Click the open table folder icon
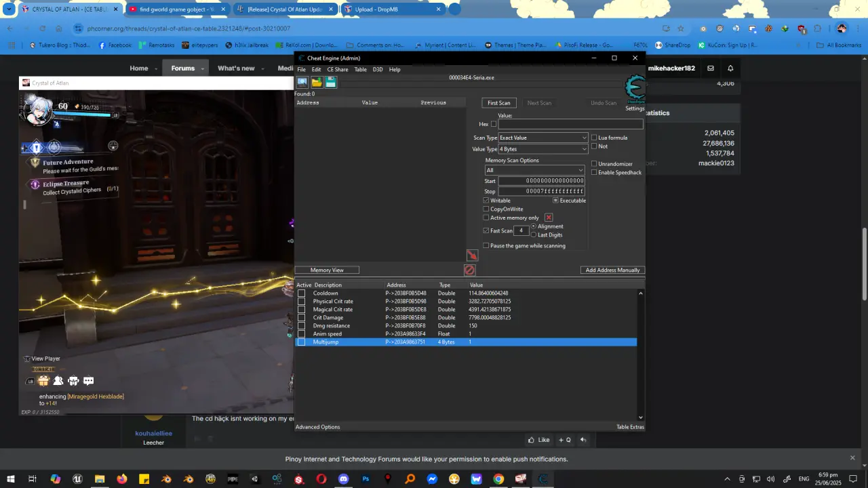This screenshot has width=868, height=488. (x=317, y=82)
